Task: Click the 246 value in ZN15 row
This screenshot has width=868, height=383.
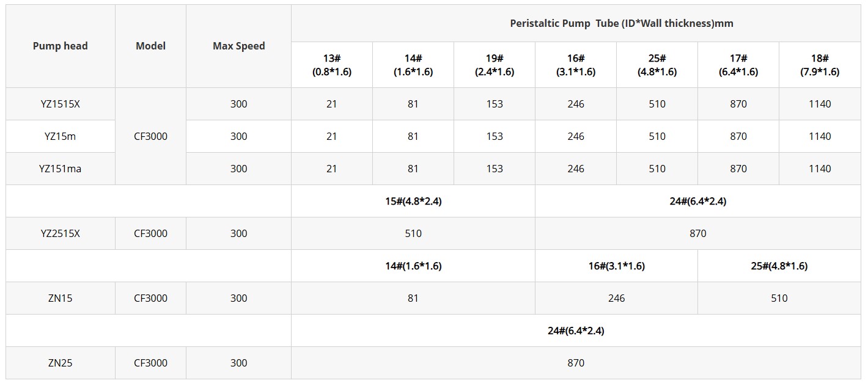Action: (x=616, y=298)
